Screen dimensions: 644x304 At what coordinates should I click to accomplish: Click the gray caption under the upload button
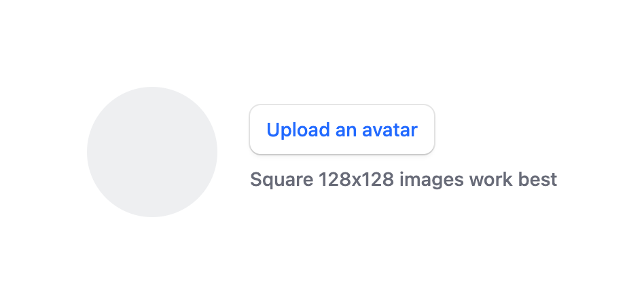pos(404,180)
